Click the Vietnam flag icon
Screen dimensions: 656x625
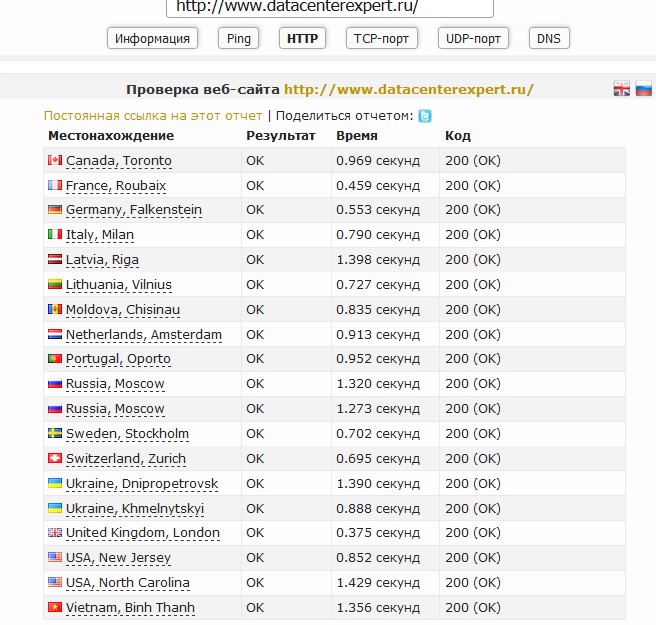click(55, 607)
